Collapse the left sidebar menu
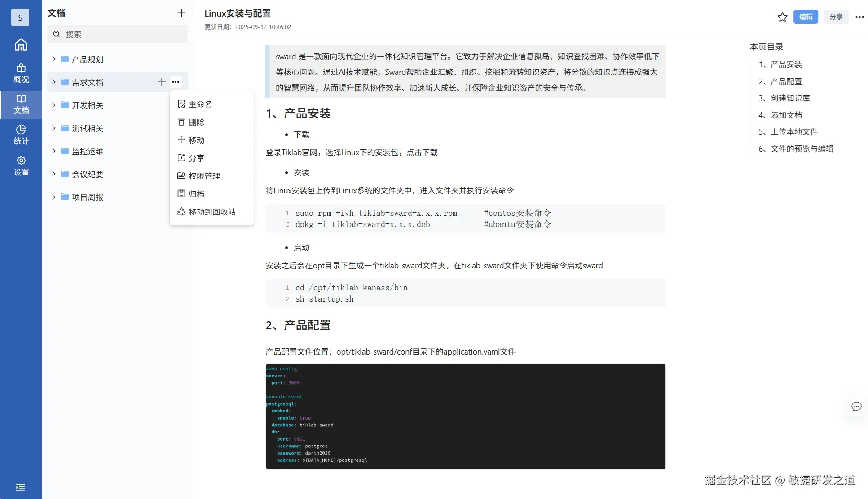868x499 pixels. 20,487
